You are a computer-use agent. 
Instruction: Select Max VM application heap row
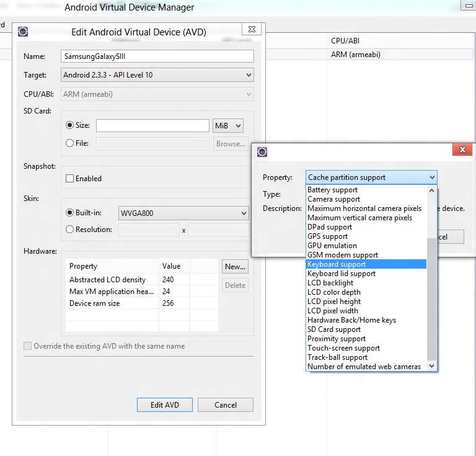(142, 292)
